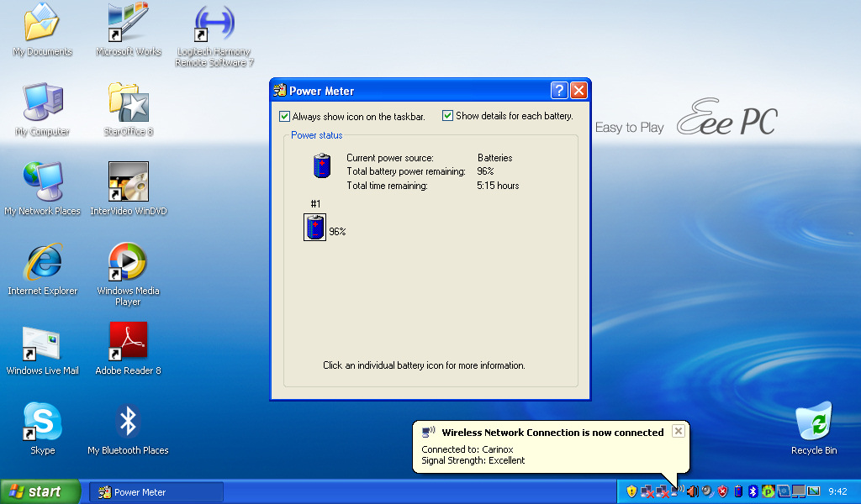Viewport: 861px width, 504px height.
Task: Select the Windows Media Player shortcut
Action: (x=128, y=263)
